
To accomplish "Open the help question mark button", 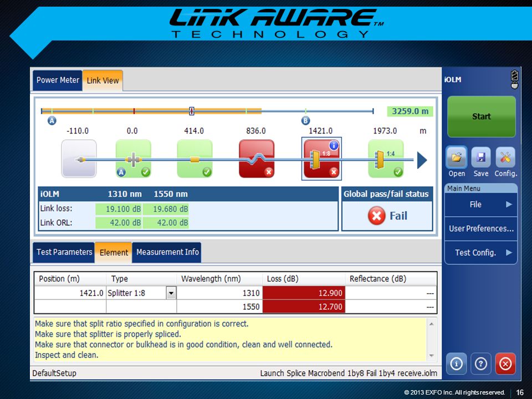I will point(481,364).
